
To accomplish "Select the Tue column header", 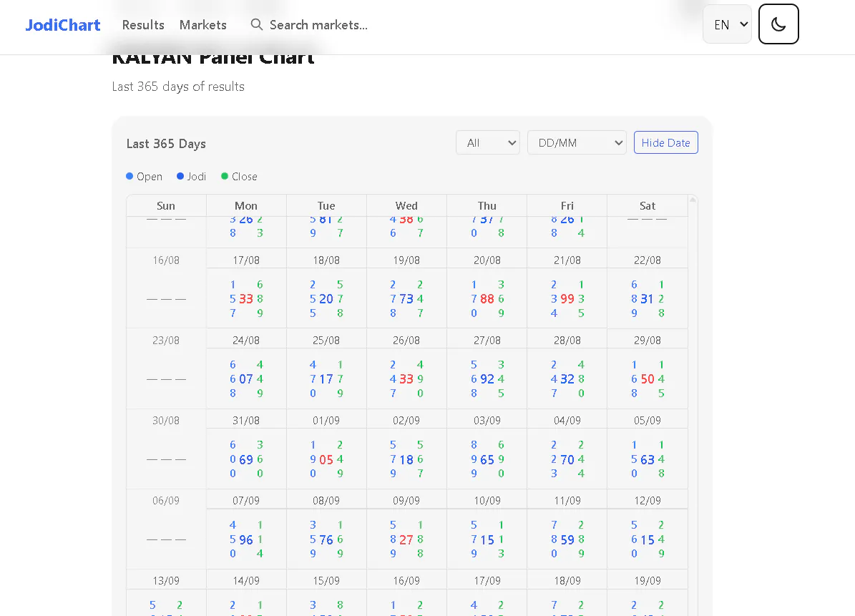I will pos(326,206).
